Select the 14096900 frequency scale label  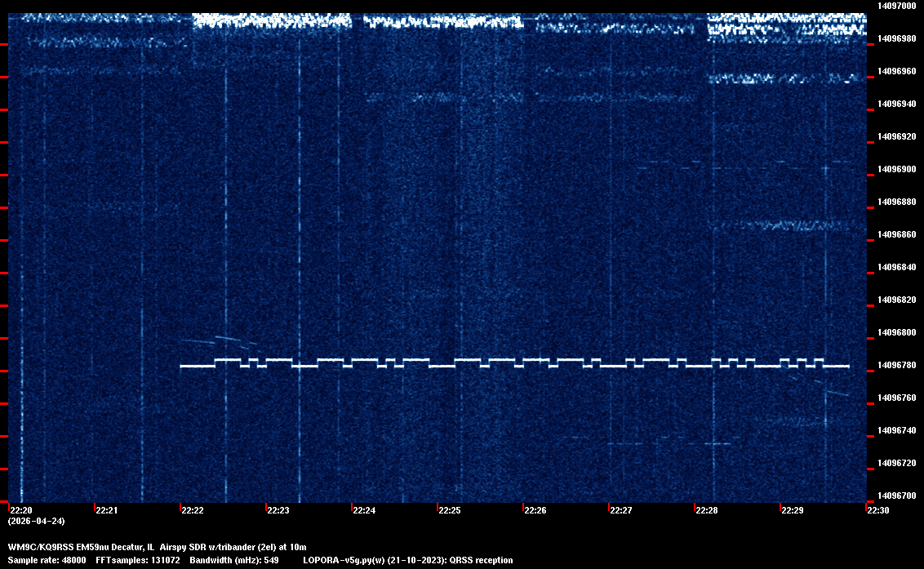pos(896,169)
